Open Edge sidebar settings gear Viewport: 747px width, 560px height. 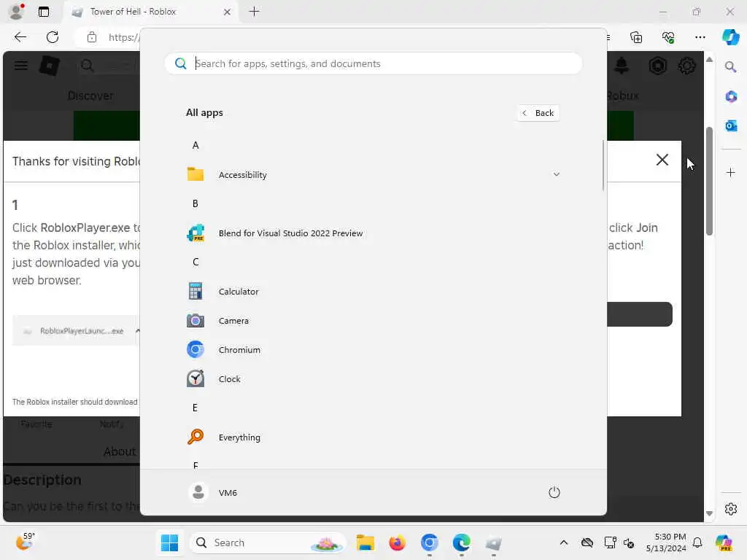point(731,509)
